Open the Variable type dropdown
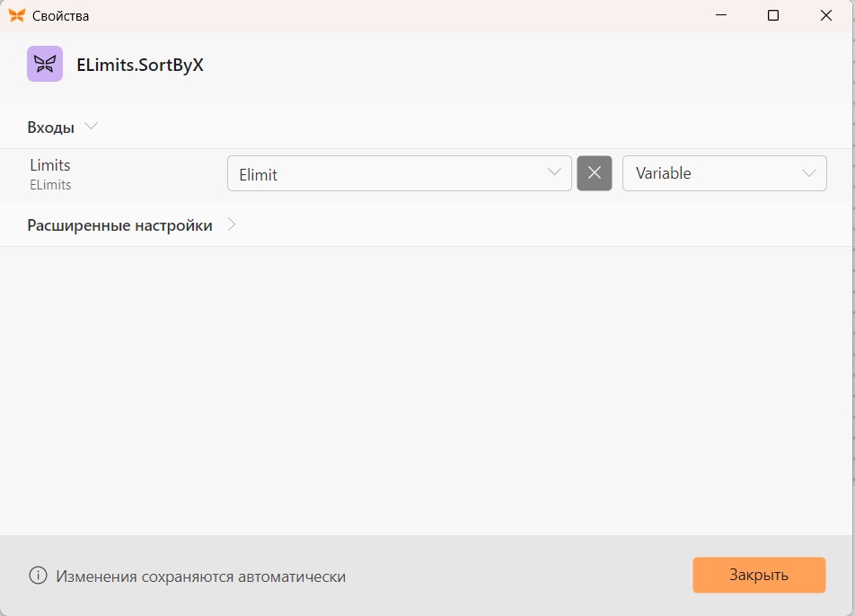 (x=724, y=173)
